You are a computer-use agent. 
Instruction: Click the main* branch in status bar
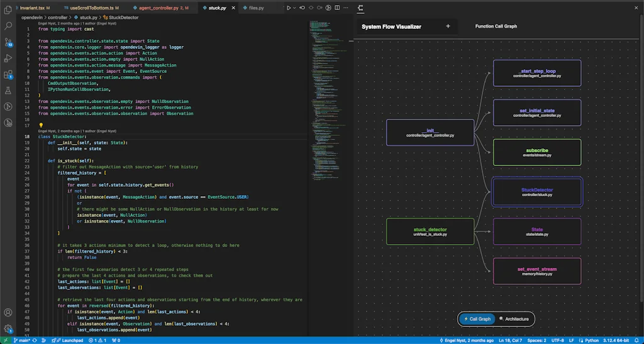22,340
